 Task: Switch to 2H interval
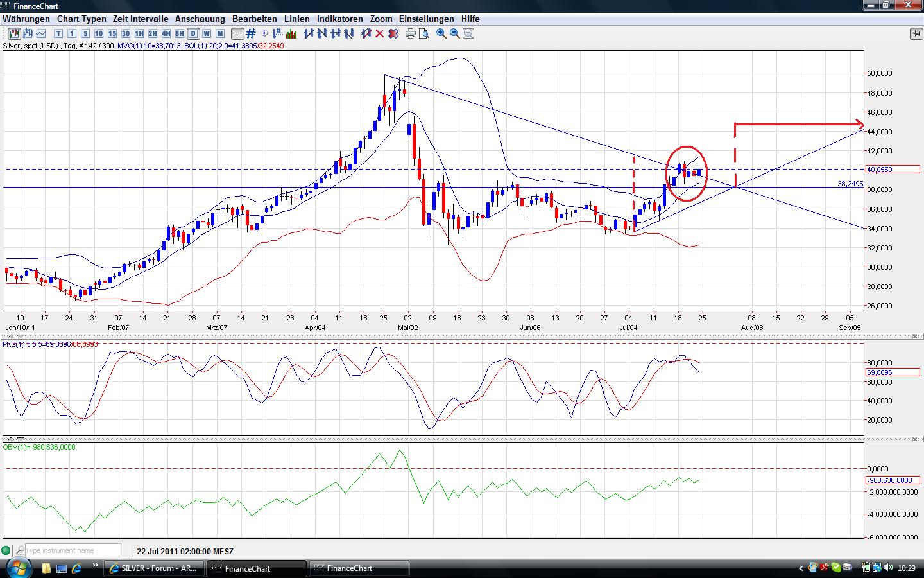[x=153, y=33]
